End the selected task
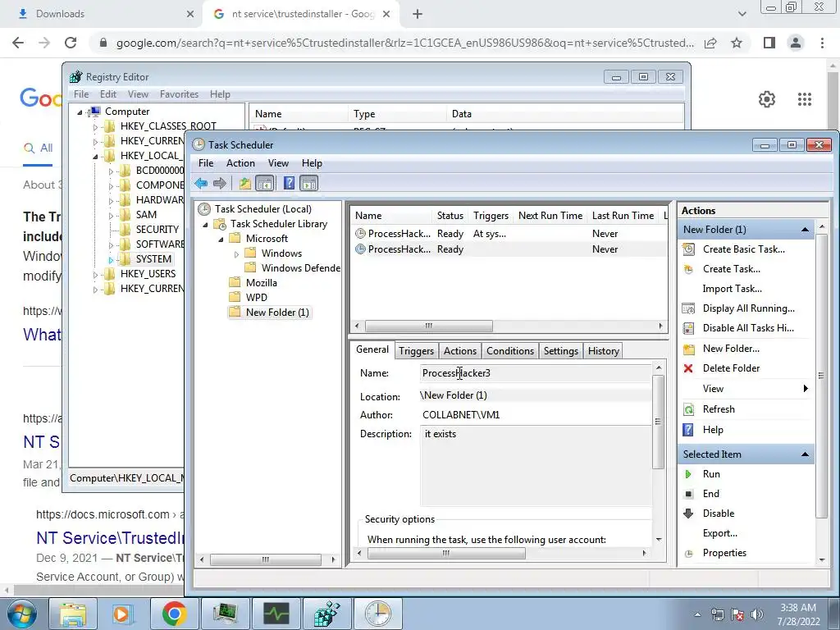 710,494
